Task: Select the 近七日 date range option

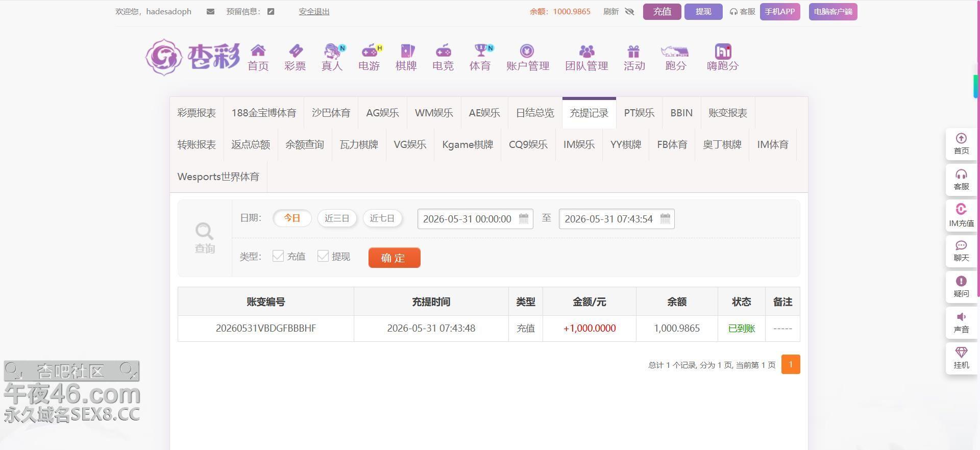Action: click(382, 218)
